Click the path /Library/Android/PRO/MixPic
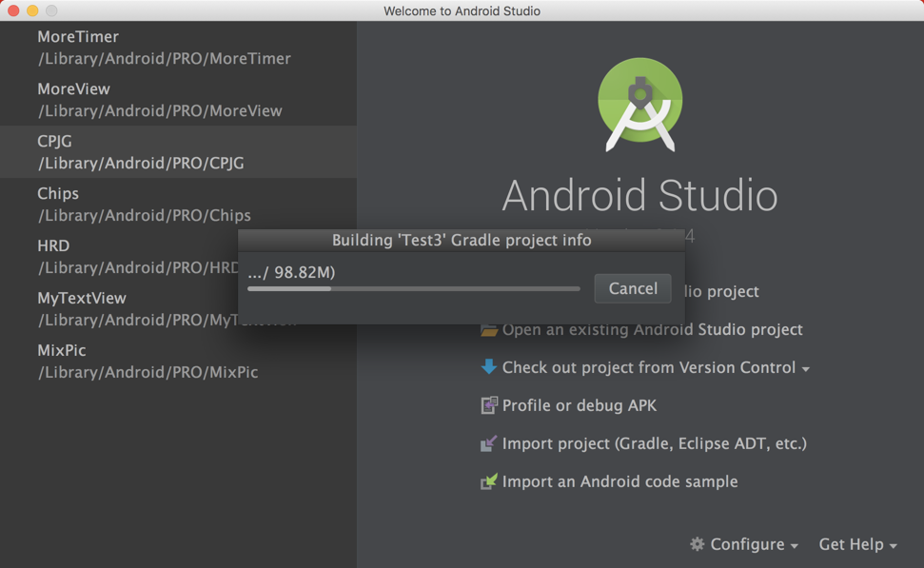 [147, 372]
